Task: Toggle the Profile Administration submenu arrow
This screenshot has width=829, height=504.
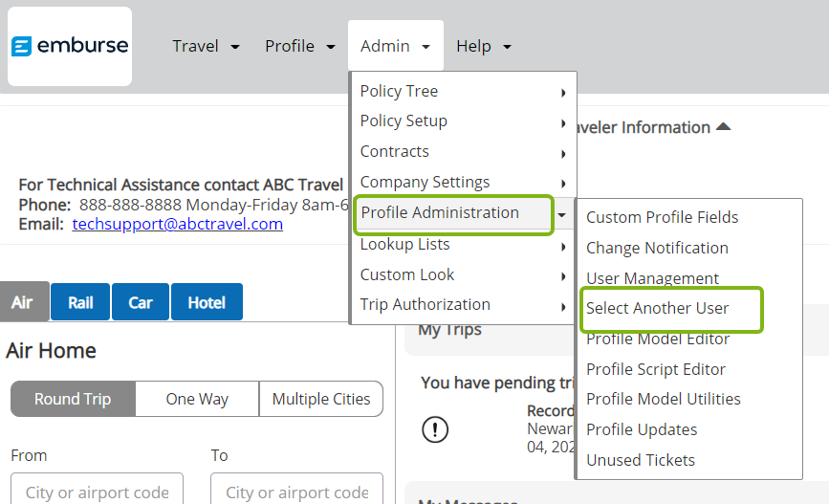Action: click(x=562, y=215)
